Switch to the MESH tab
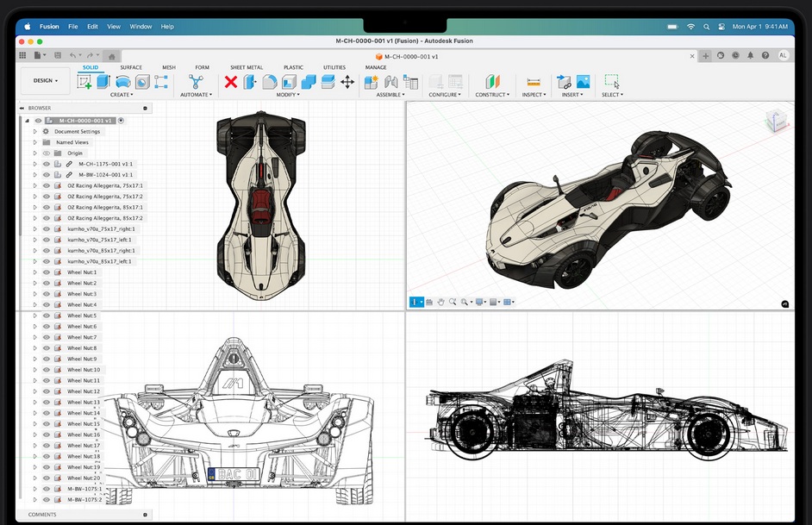812x525 pixels. pyautogui.click(x=169, y=67)
